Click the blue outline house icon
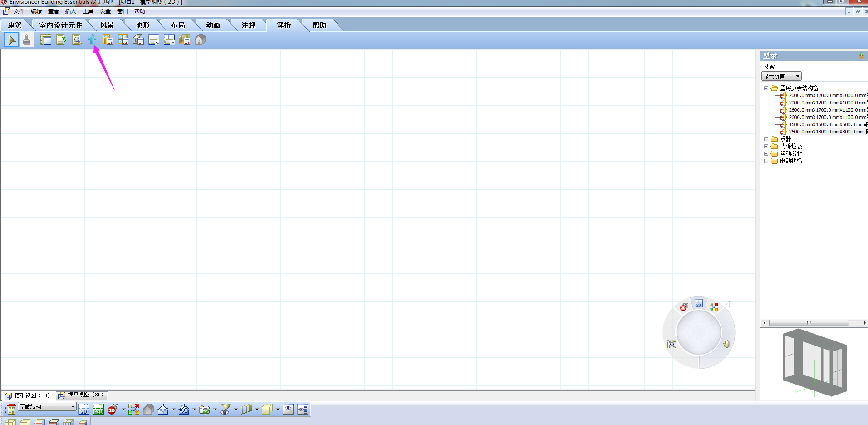 click(x=163, y=410)
